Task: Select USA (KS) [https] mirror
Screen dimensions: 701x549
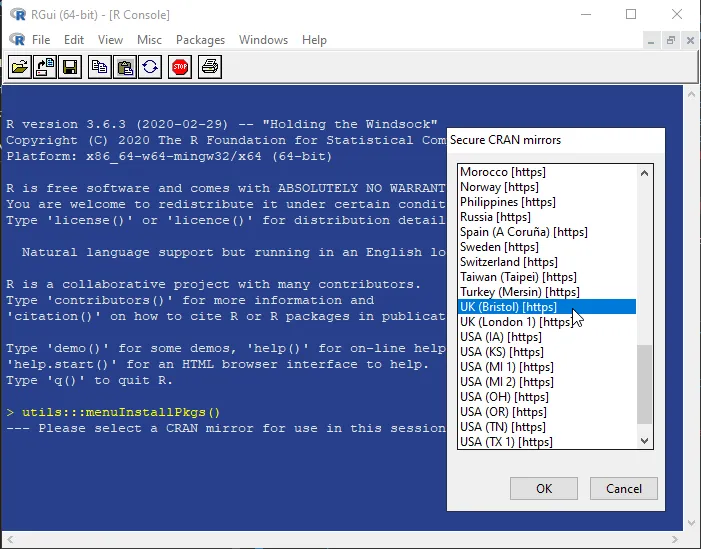Action: tap(547, 352)
